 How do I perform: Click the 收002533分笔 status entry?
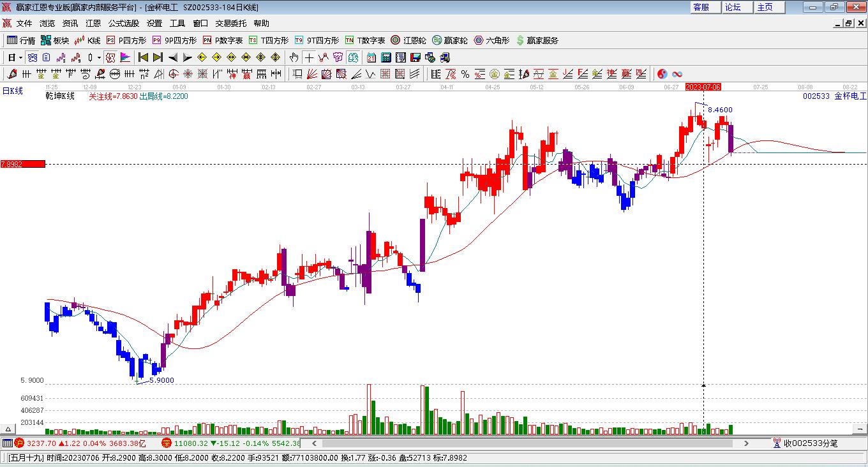pos(805,443)
